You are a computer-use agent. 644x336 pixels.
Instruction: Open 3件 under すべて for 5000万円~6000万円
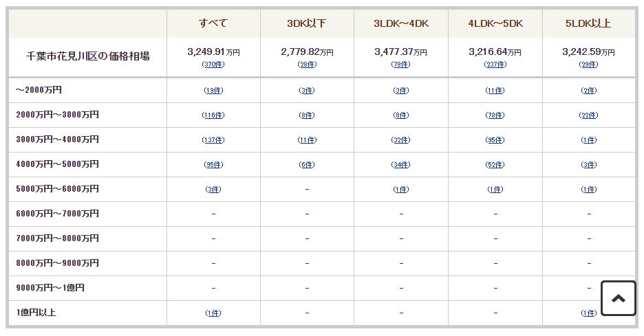(x=213, y=189)
